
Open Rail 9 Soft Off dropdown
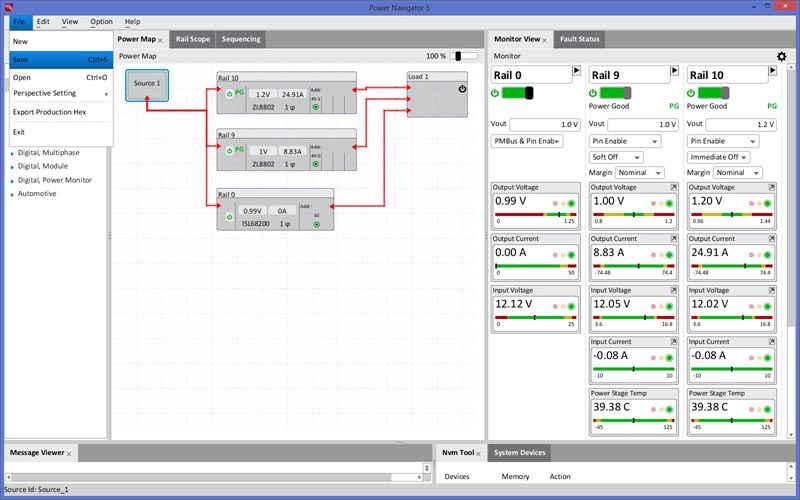616,157
